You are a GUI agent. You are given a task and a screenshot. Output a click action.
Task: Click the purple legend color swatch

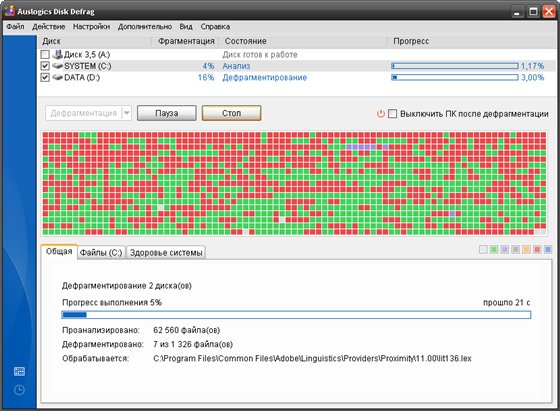(x=504, y=250)
